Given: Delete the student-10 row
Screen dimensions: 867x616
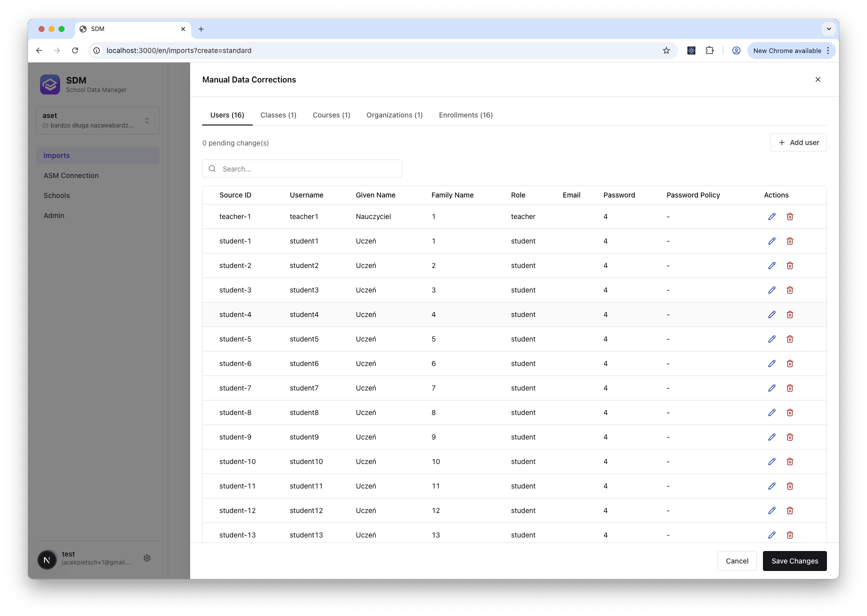Looking at the screenshot, I should point(790,461).
